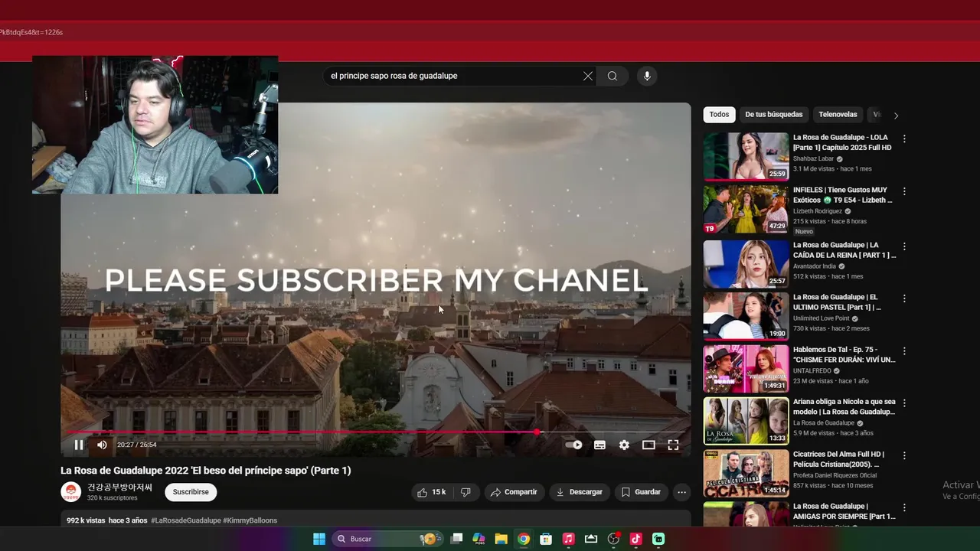Open options for Cicatrices Del Alma video

[x=904, y=456]
